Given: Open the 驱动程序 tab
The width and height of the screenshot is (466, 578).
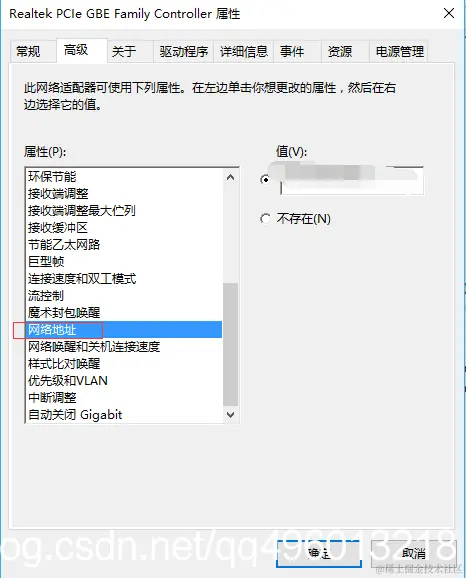Looking at the screenshot, I should coord(184,51).
